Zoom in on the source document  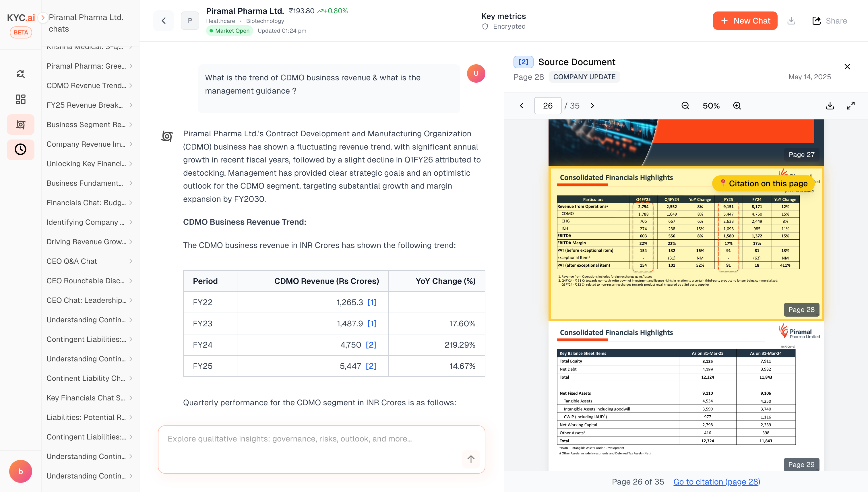pos(737,105)
